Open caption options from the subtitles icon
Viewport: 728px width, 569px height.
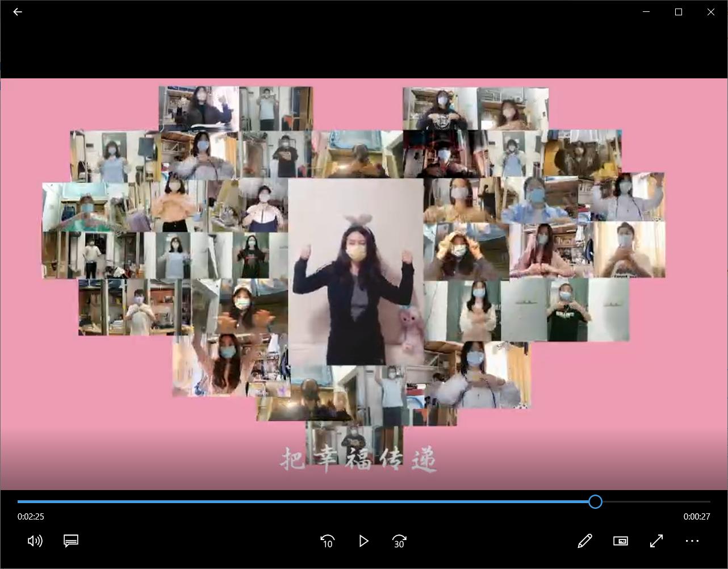pos(70,541)
